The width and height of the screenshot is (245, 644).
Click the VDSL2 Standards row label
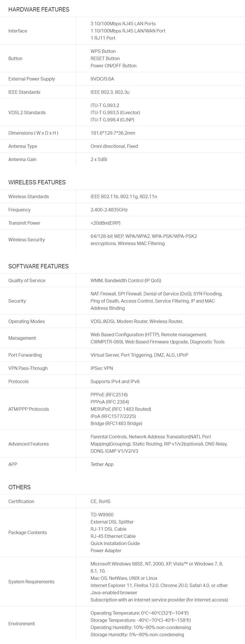(x=27, y=112)
